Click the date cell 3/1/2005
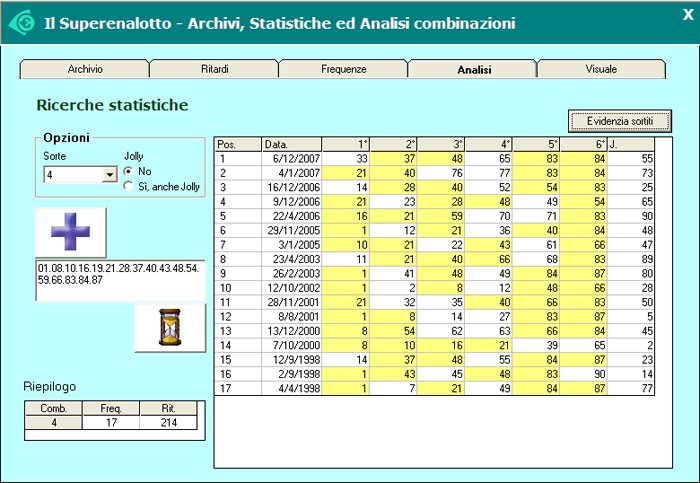This screenshot has height=483, width=700. click(292, 245)
